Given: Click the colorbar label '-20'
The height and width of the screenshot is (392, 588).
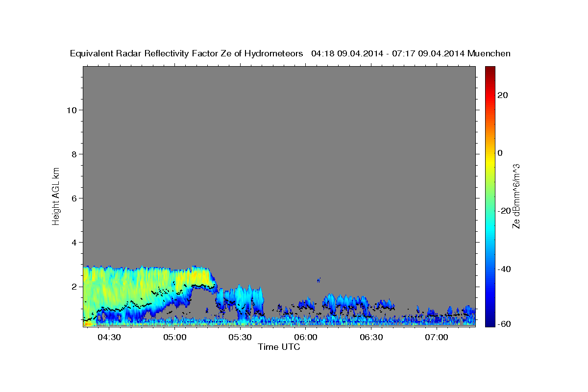Looking at the screenshot, I should click(504, 211).
